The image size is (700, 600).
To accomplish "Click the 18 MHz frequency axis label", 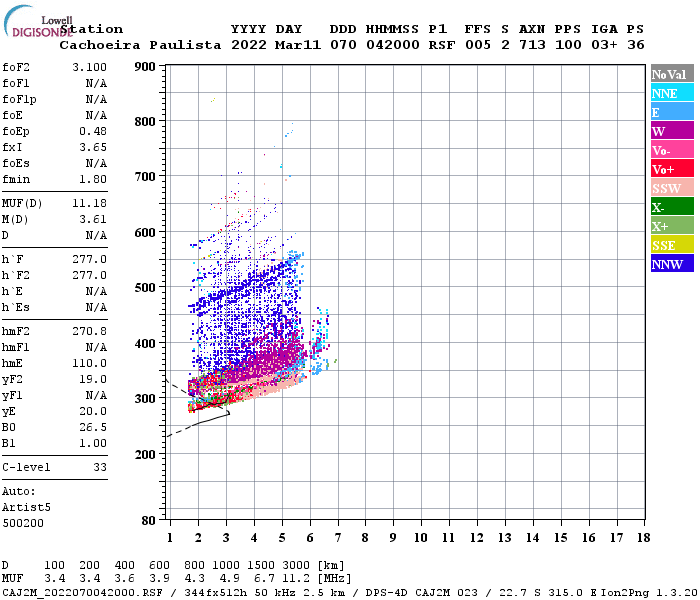I will (643, 538).
